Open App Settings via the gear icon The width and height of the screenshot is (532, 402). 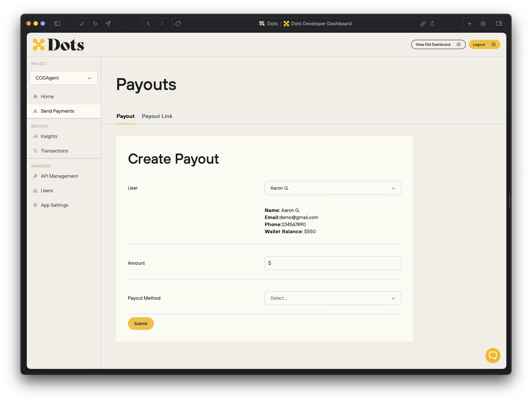[35, 205]
